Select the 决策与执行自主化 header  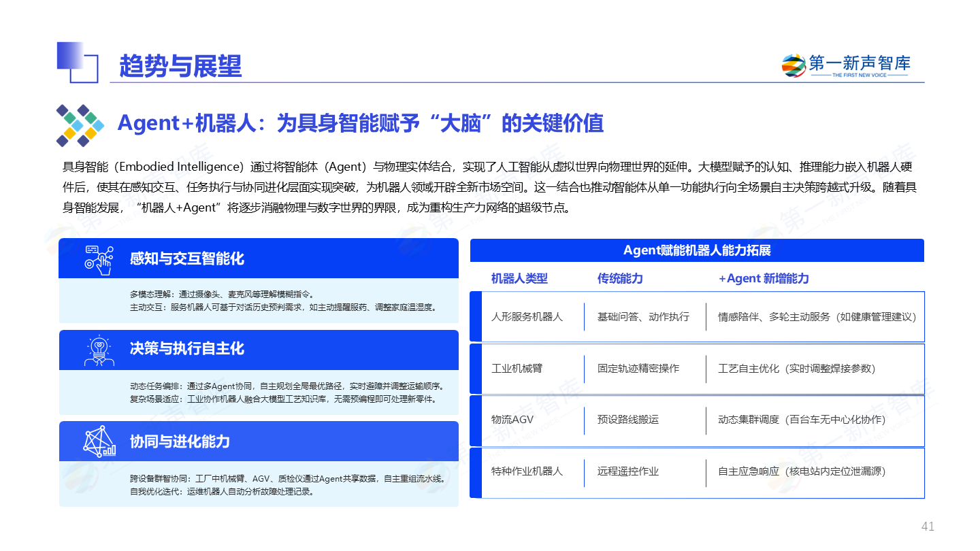point(186,349)
